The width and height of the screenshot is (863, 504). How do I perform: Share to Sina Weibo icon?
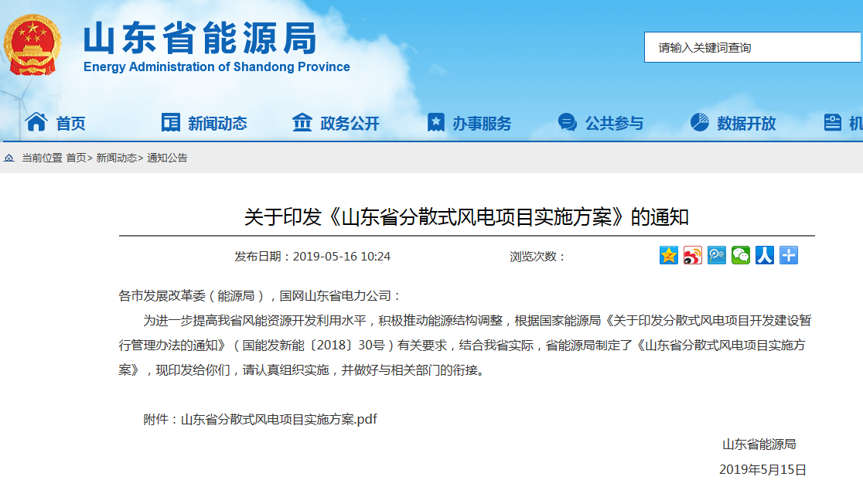pyautogui.click(x=693, y=255)
